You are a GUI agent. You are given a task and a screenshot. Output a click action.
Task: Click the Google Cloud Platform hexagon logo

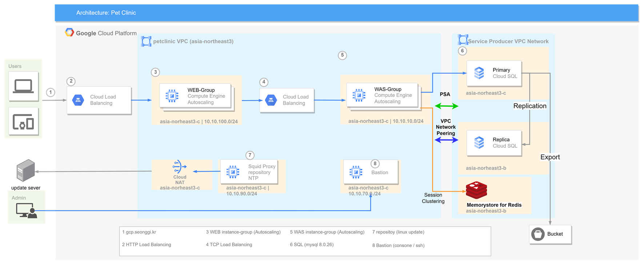tap(69, 32)
